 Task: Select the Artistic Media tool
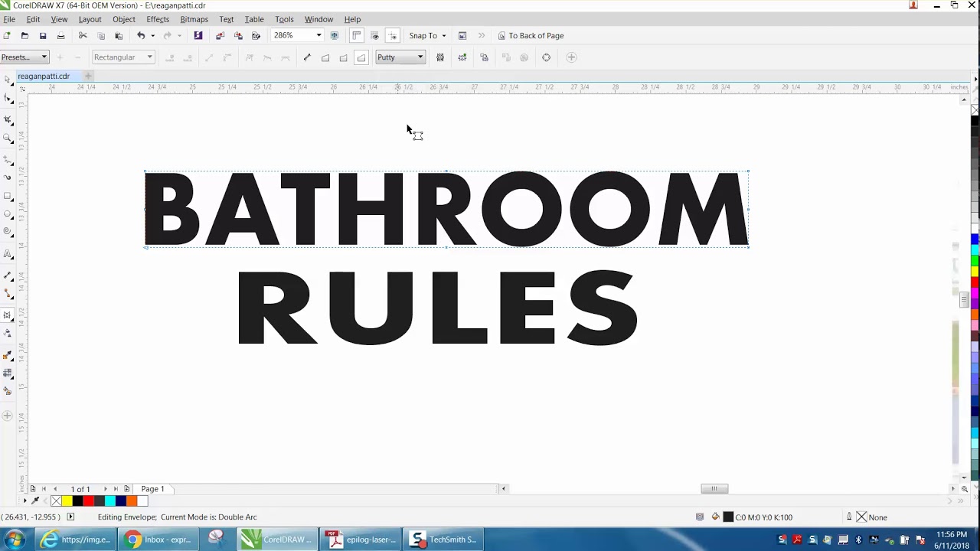pyautogui.click(x=8, y=178)
